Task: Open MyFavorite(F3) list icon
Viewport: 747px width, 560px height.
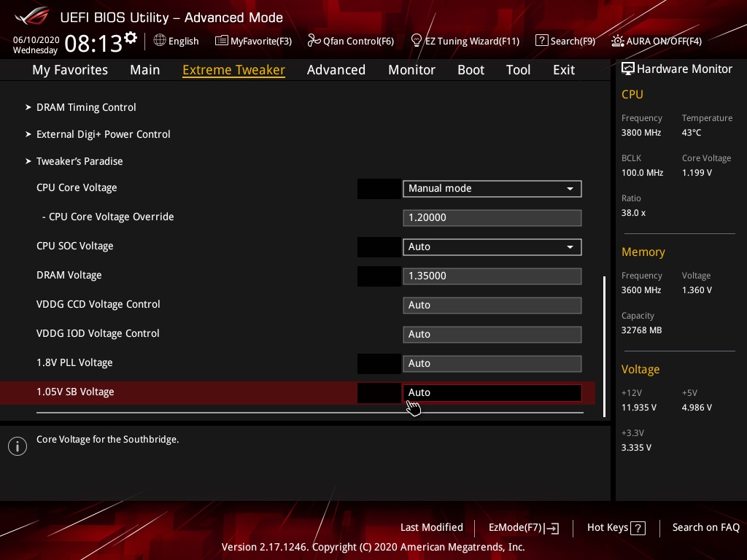Action: 221,41
